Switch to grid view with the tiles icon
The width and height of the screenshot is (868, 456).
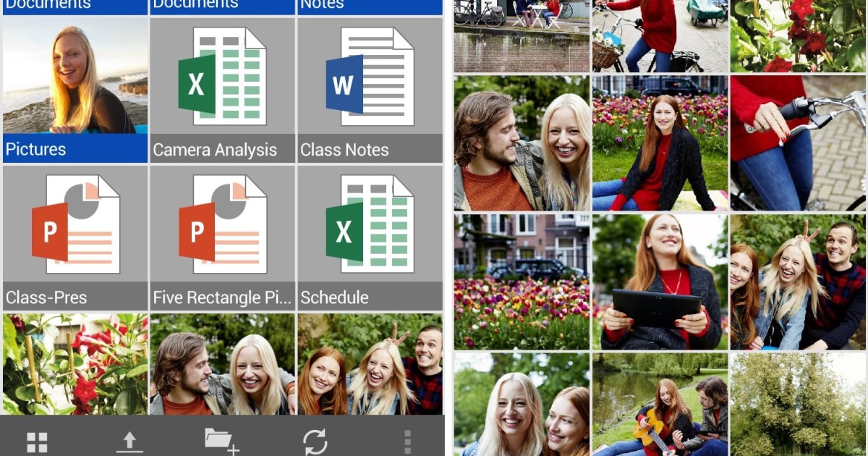pyautogui.click(x=36, y=440)
